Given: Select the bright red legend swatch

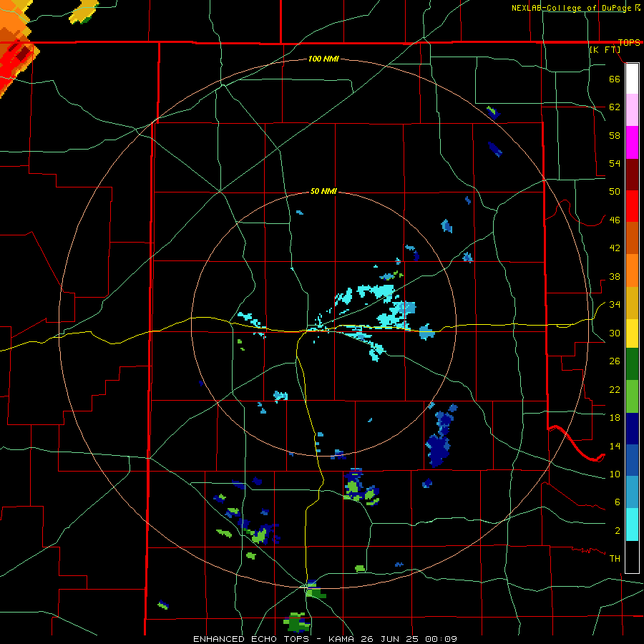Looking at the screenshot, I should (x=632, y=206).
